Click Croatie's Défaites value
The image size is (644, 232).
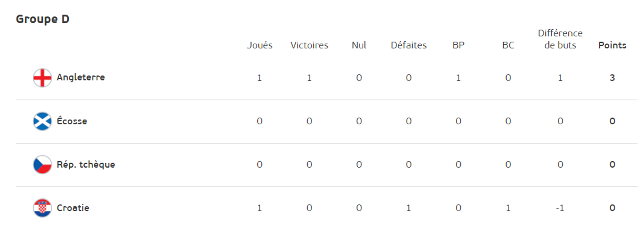point(409,208)
